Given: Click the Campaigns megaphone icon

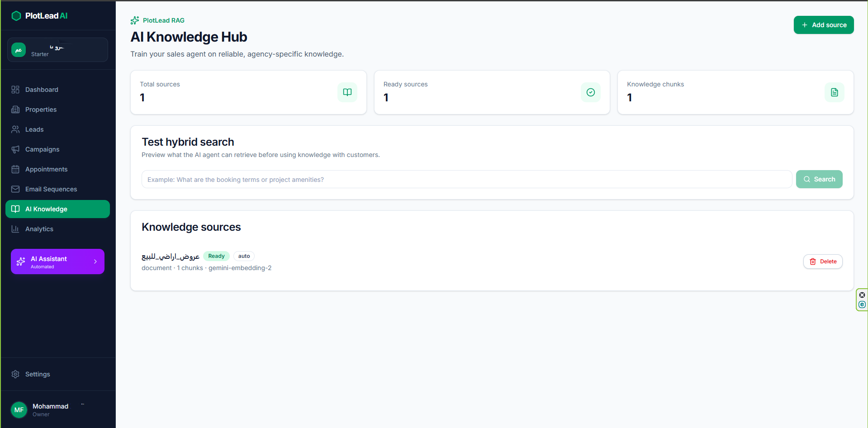Looking at the screenshot, I should click(15, 149).
